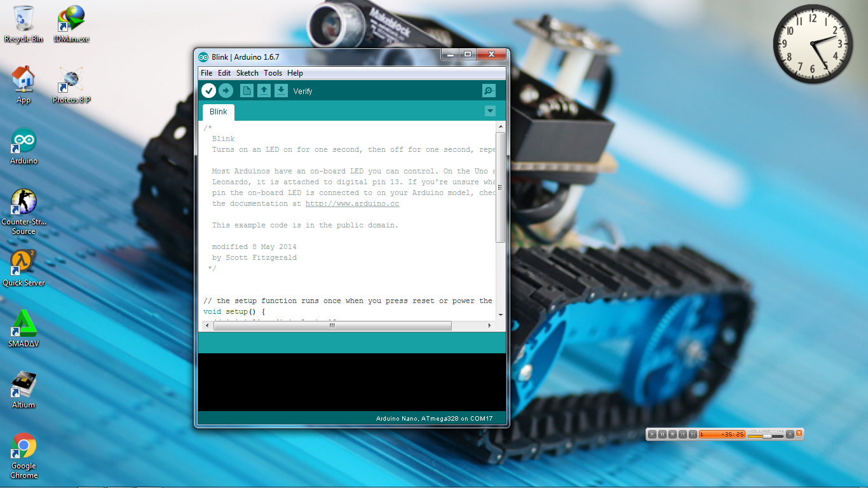Save the current sketch

point(281,90)
